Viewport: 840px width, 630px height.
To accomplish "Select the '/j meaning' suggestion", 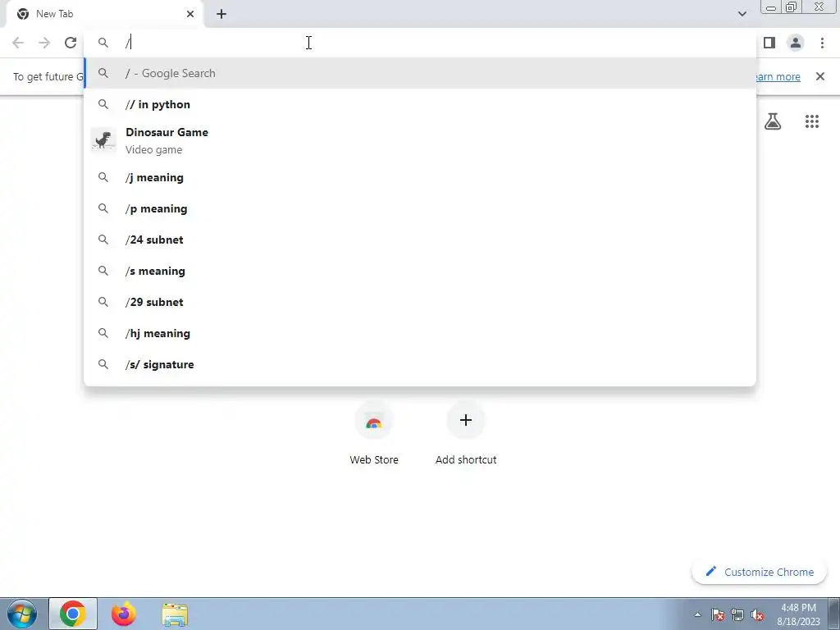I will coord(420,177).
